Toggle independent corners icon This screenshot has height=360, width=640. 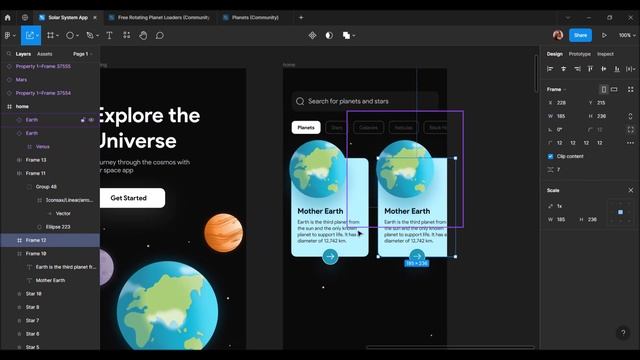631,130
